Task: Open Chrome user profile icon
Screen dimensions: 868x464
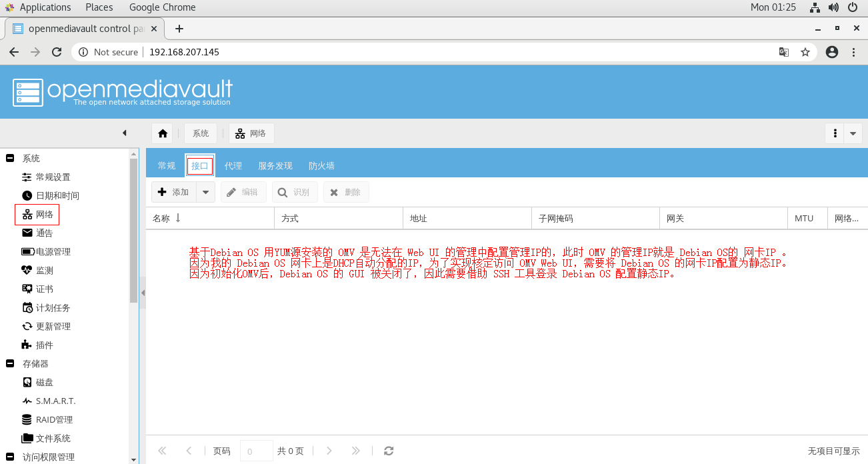Action: [x=831, y=52]
